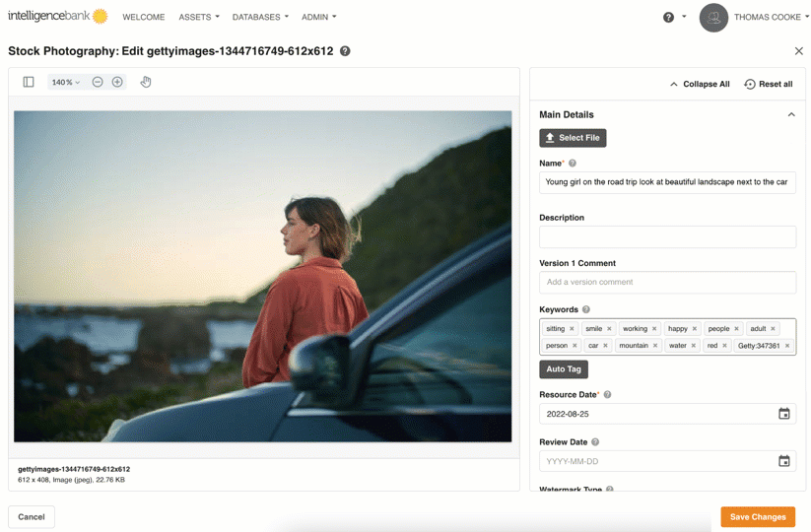Open the help question mark icon in header
The height and width of the screenshot is (532, 811).
668,17
